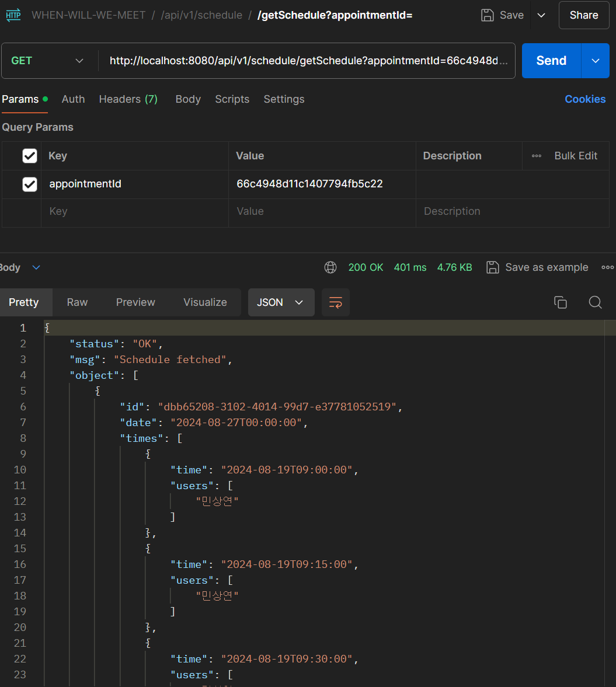Open the response search magnifier icon
Screen dimensions: 616x687
click(x=595, y=302)
